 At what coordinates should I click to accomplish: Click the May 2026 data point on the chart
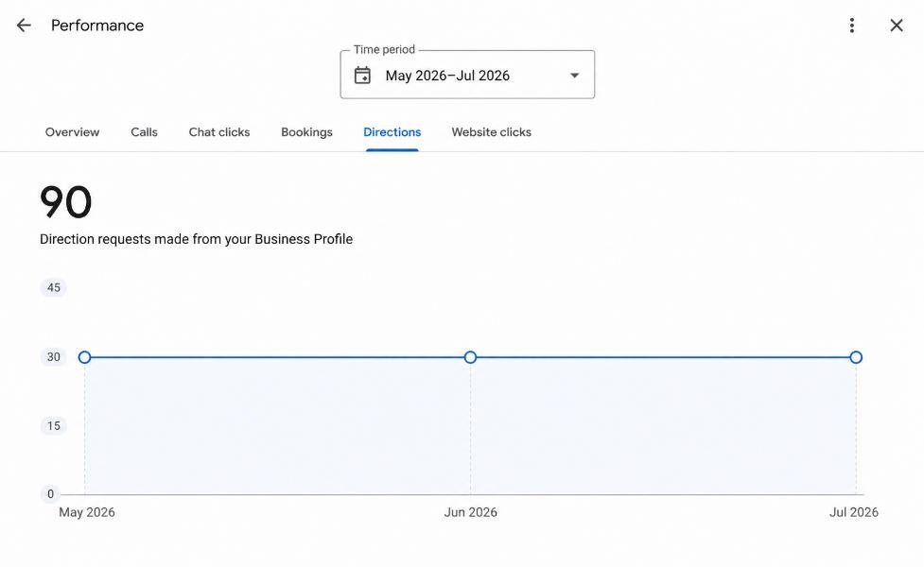coord(84,357)
